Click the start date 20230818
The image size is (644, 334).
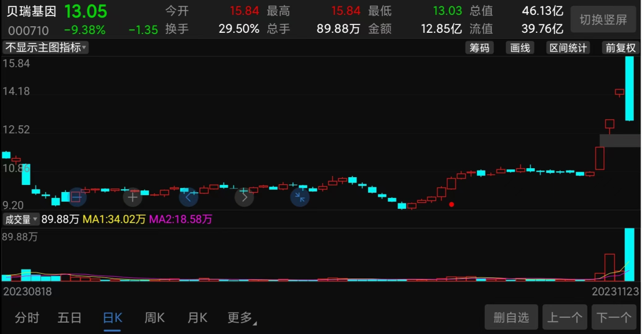coord(27,292)
